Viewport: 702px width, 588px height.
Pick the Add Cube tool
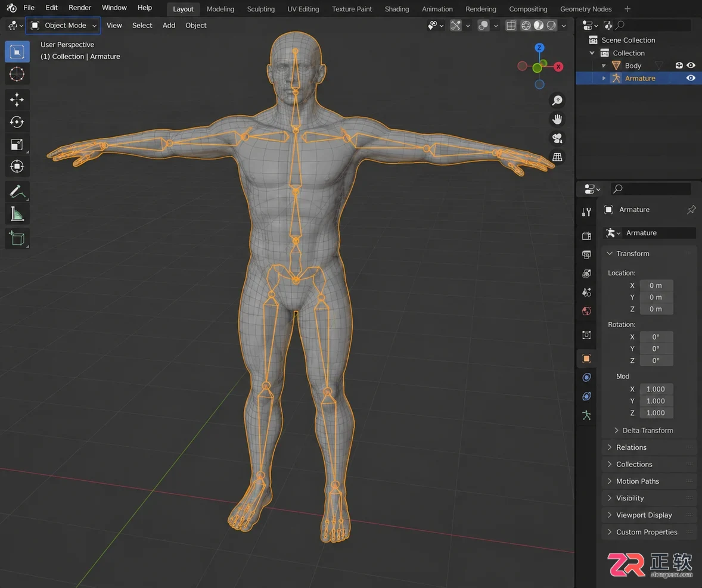coord(17,238)
